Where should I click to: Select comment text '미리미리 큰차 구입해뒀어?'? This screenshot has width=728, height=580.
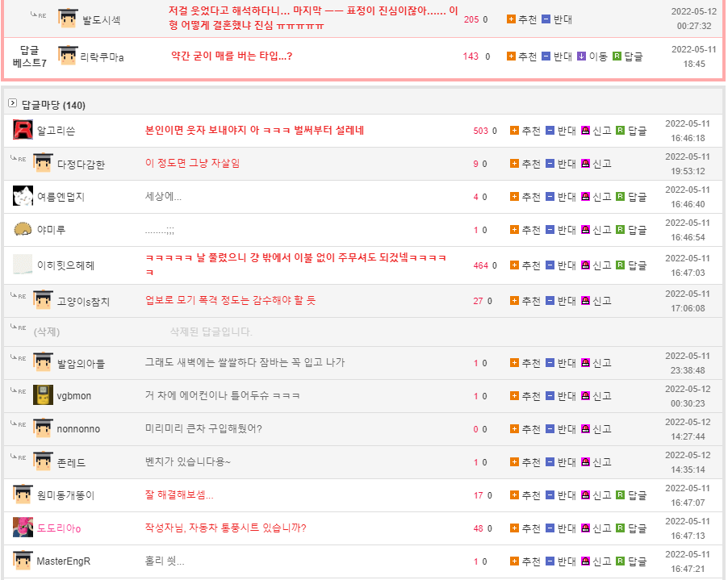(204, 428)
